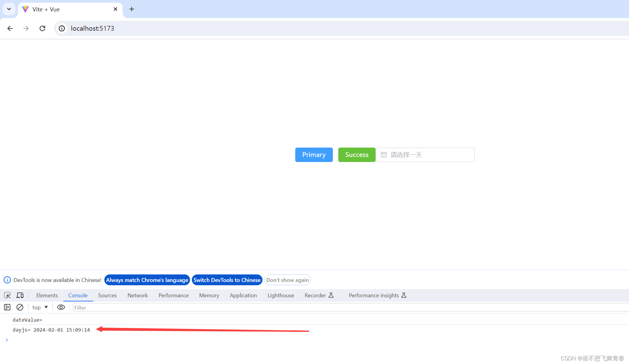This screenshot has height=364, width=629.
Task: Click the Memory panel icon
Action: point(209,295)
